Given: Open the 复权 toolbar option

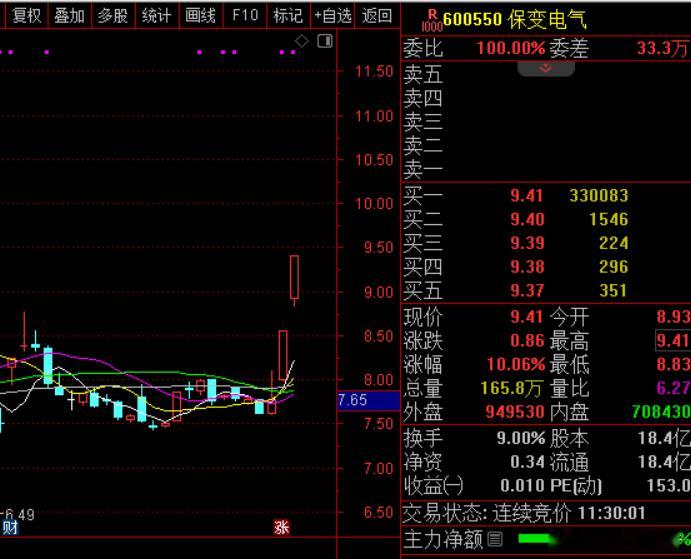Looking at the screenshot, I should click(26, 16).
